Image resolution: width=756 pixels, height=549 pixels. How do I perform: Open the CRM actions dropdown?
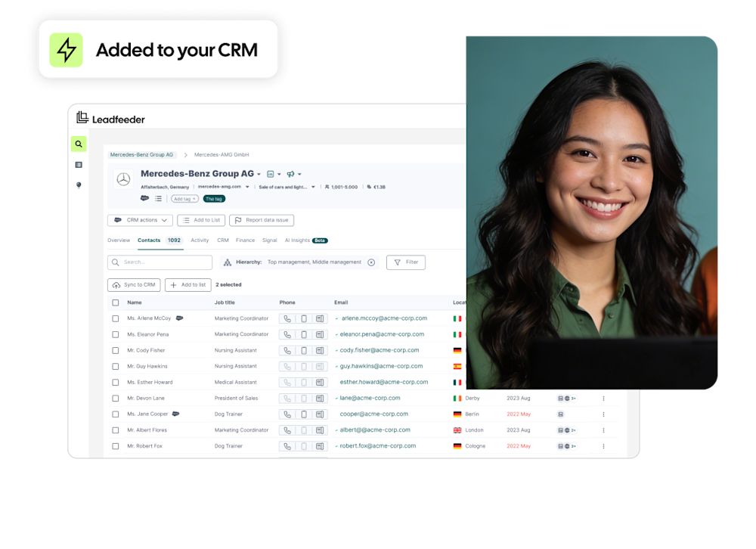[x=140, y=220]
